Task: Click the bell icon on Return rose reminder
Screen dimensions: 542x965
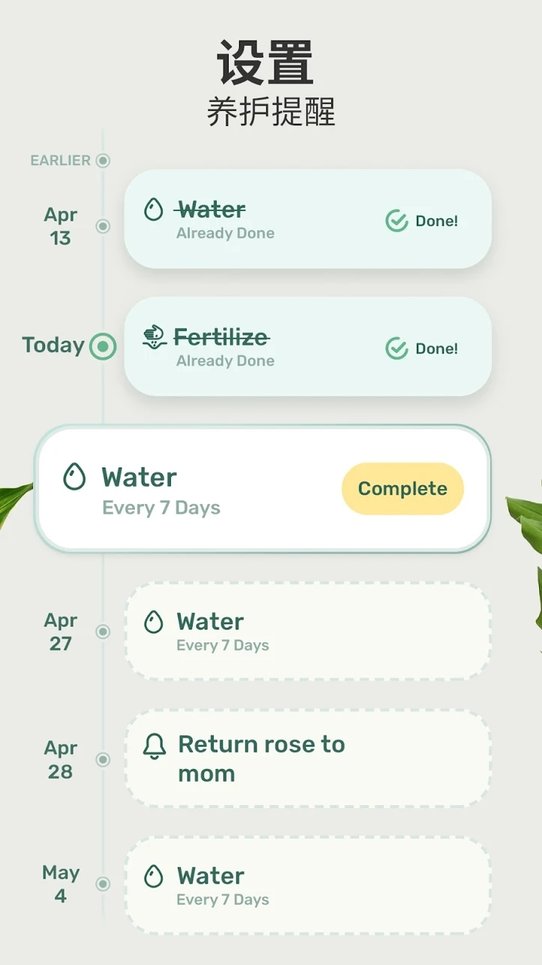Action: [154, 747]
